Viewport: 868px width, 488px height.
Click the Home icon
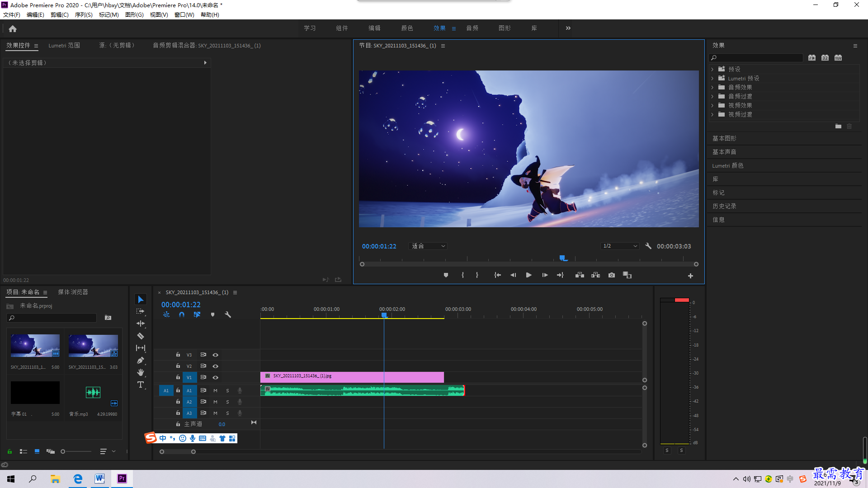(13, 28)
